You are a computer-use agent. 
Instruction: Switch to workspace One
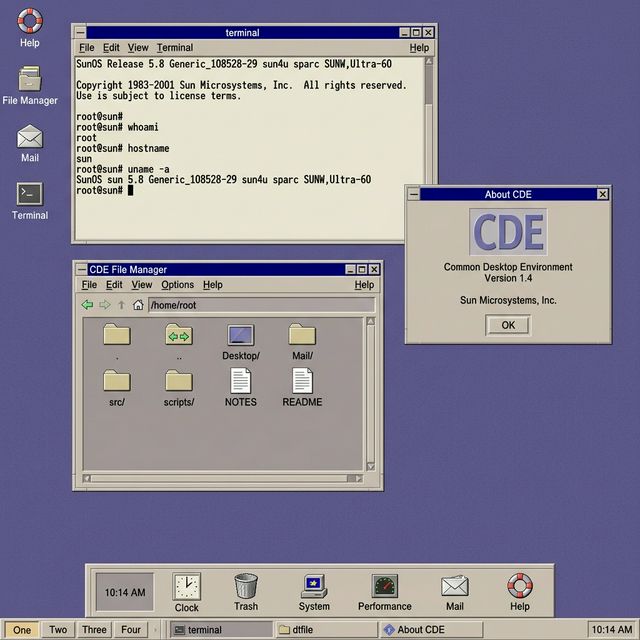[22, 629]
